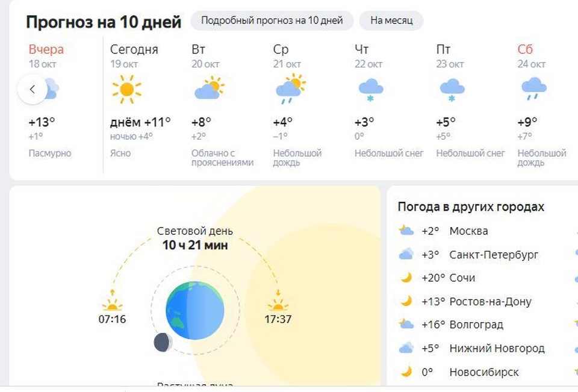The width and height of the screenshot is (578, 392).
Task: Open Подробный прогноз на 10 дней
Action: click(x=272, y=20)
